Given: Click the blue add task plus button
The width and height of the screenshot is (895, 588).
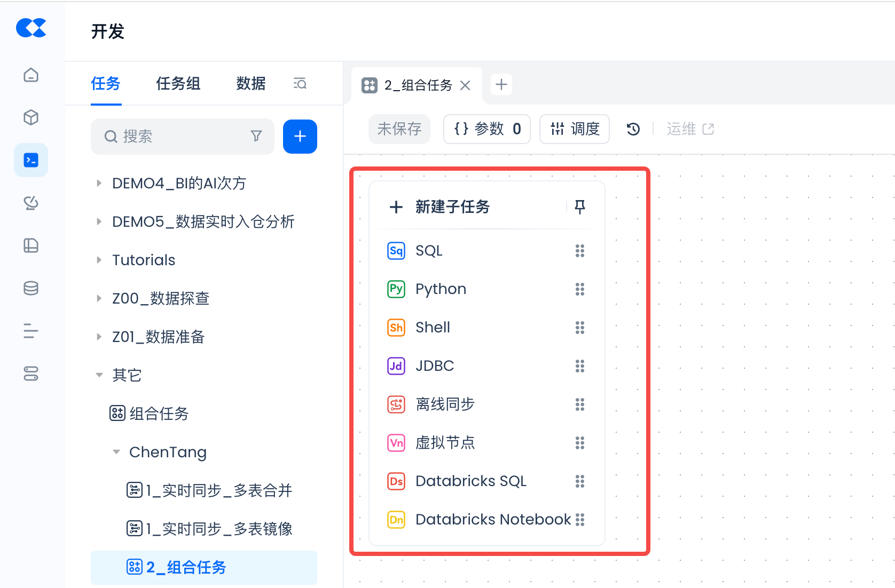Looking at the screenshot, I should [x=300, y=137].
